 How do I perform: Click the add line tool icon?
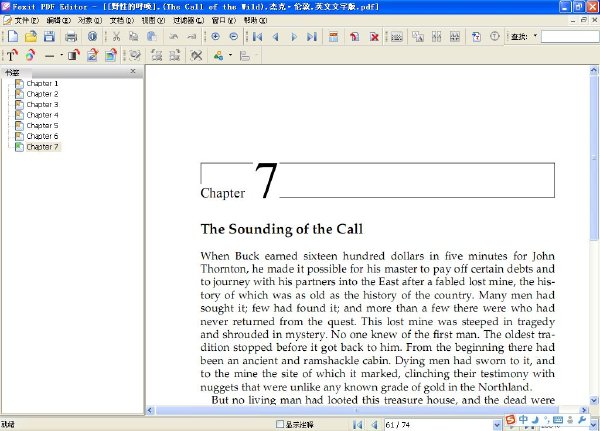click(x=49, y=56)
